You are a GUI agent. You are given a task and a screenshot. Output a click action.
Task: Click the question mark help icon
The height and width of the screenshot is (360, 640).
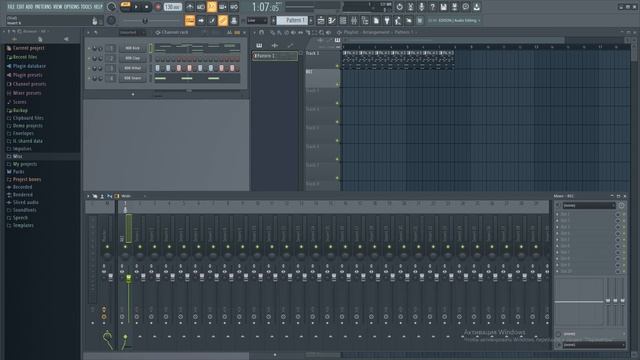(433, 7)
